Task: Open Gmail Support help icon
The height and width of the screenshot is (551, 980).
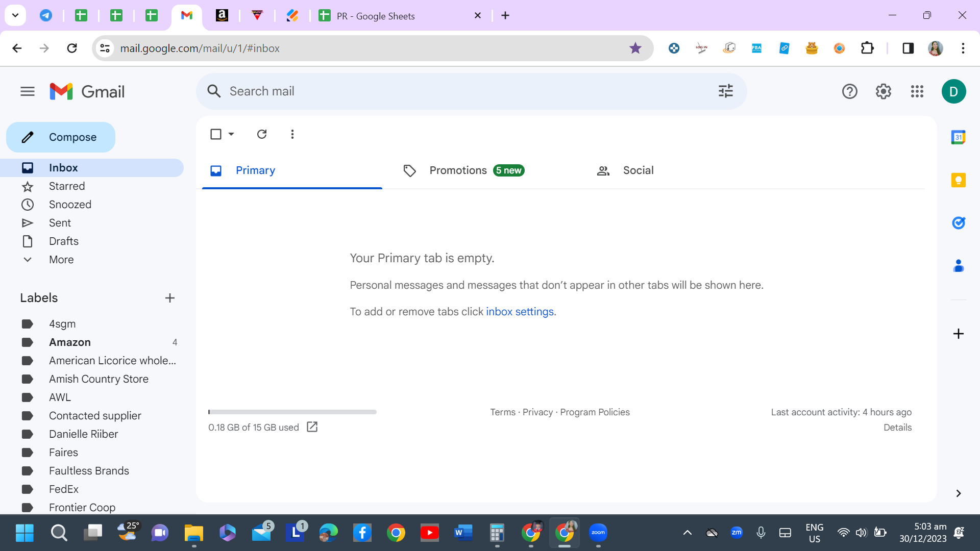Action: 849,92
